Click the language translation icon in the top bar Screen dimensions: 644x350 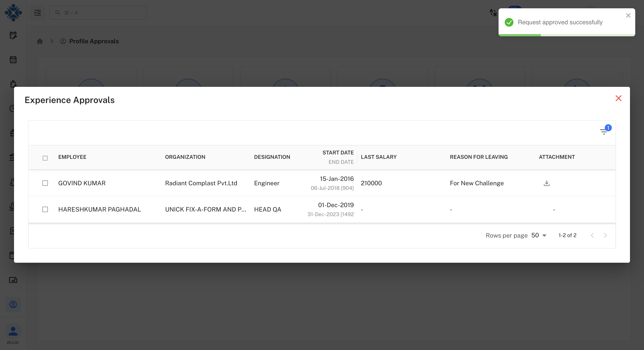tap(493, 13)
